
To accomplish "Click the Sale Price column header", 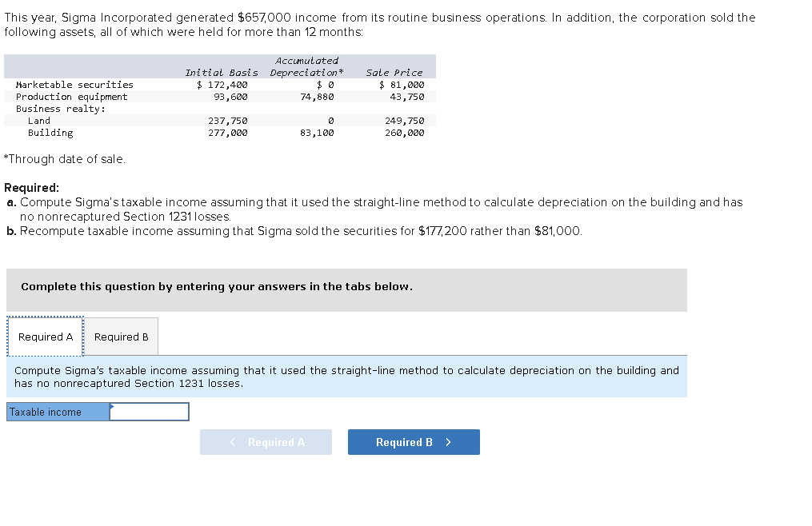I will tap(394, 72).
